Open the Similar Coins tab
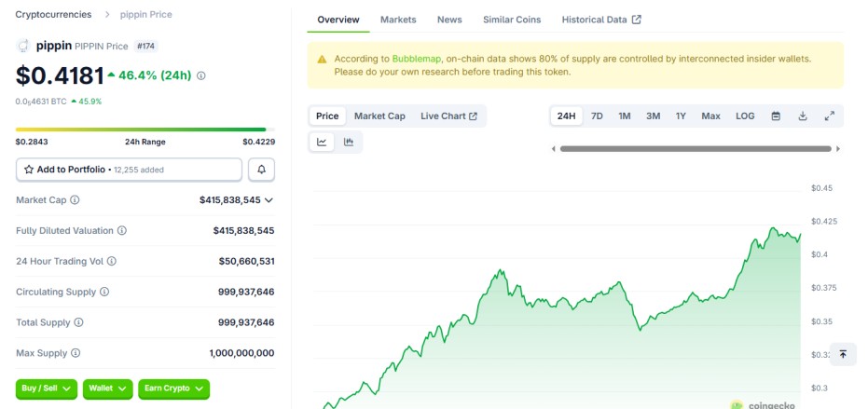868x409 pixels. click(512, 20)
